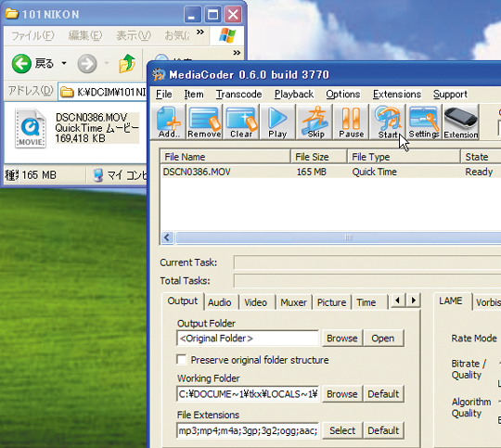Select the LAME encoder tab
501x448 pixels.
tap(451, 301)
